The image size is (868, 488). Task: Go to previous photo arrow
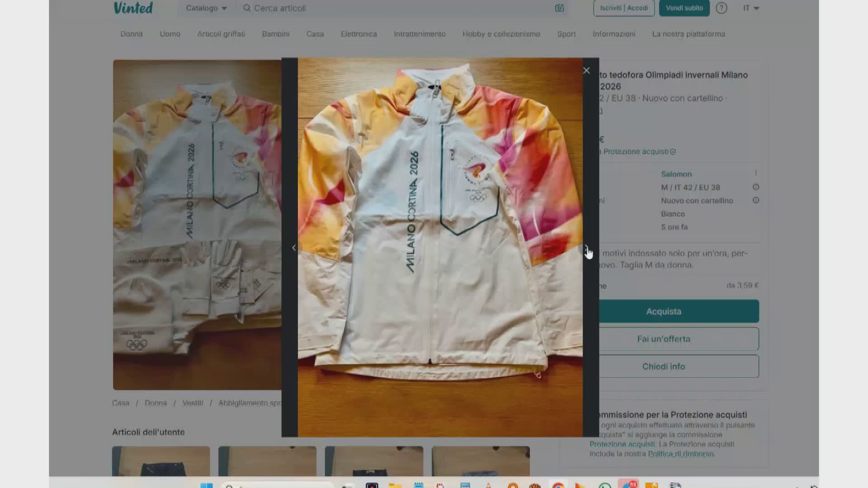coord(294,248)
